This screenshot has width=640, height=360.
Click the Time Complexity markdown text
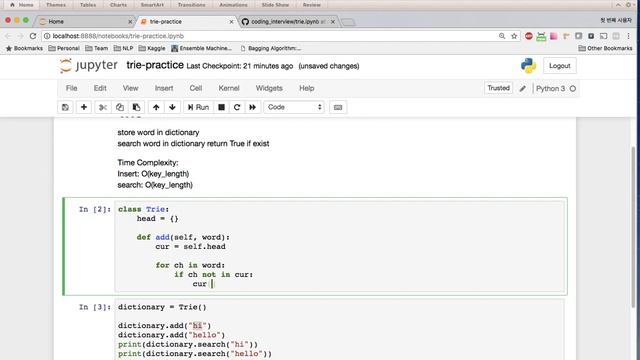(x=148, y=162)
